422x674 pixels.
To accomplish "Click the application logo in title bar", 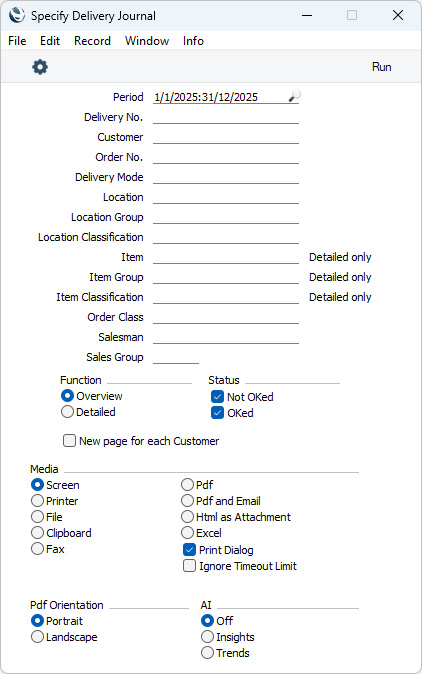I will coord(17,15).
